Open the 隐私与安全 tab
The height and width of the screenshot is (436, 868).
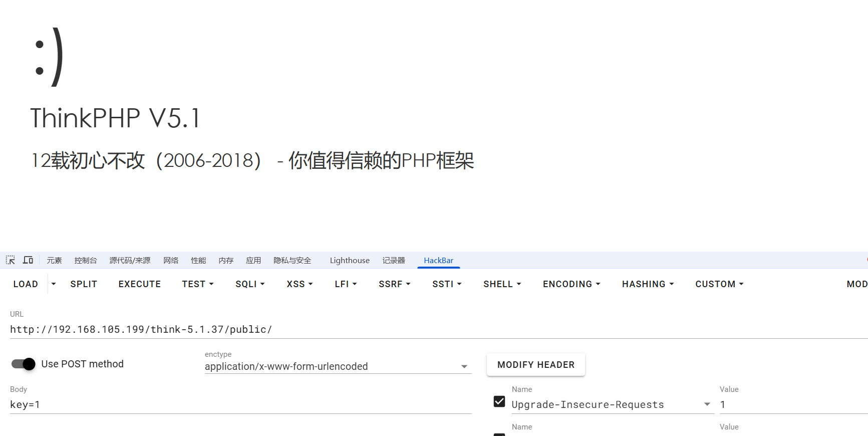[293, 260]
